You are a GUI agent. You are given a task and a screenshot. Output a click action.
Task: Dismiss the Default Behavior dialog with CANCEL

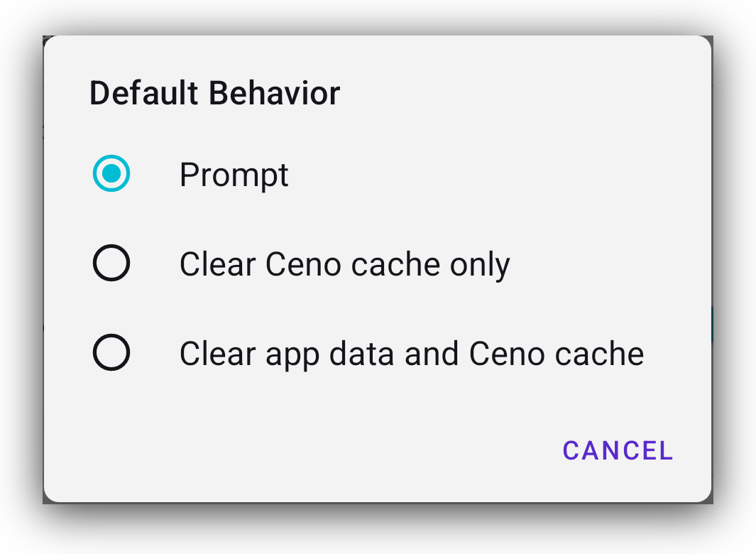point(617,450)
